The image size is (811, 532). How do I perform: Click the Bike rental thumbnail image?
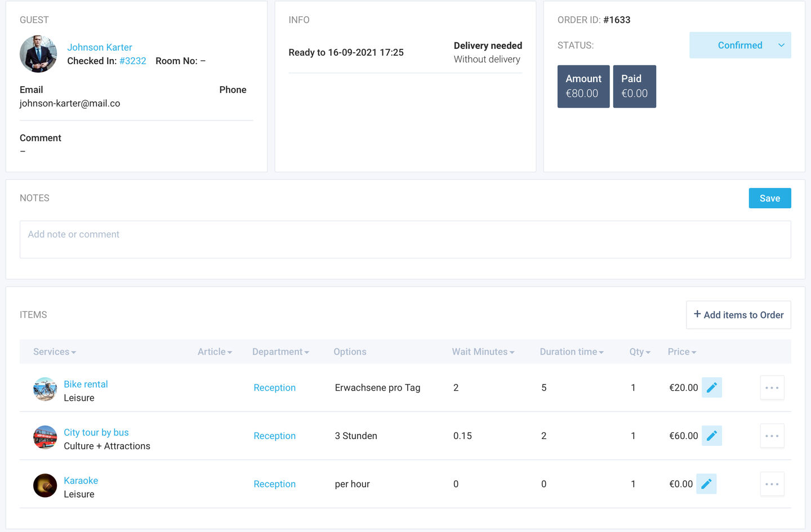pyautogui.click(x=45, y=389)
